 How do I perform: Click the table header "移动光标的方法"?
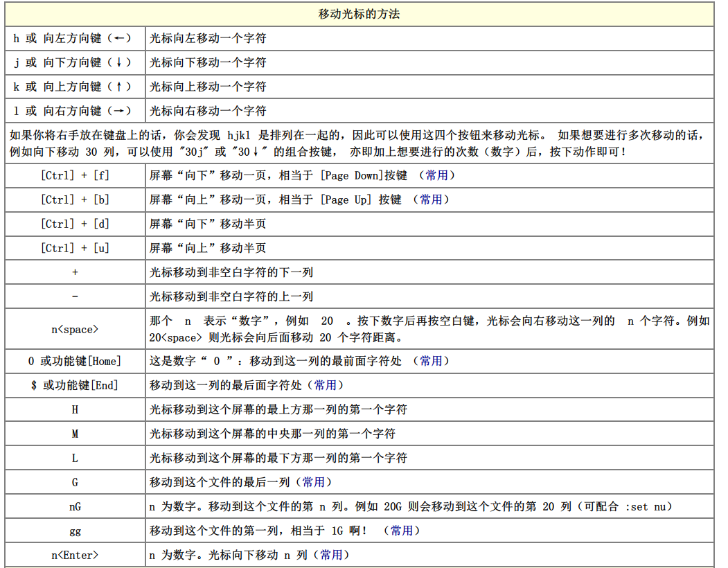359,14
